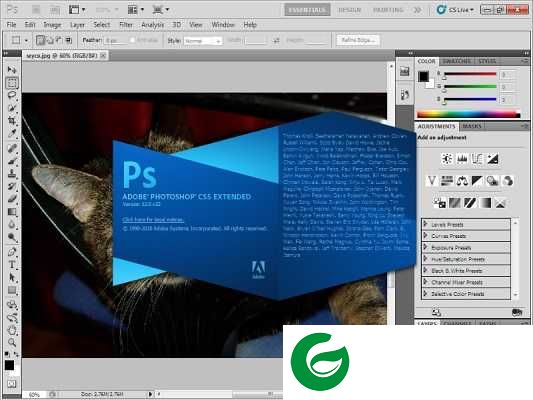533x400 pixels.
Task: Select the History Brush tool
Action: [12, 187]
